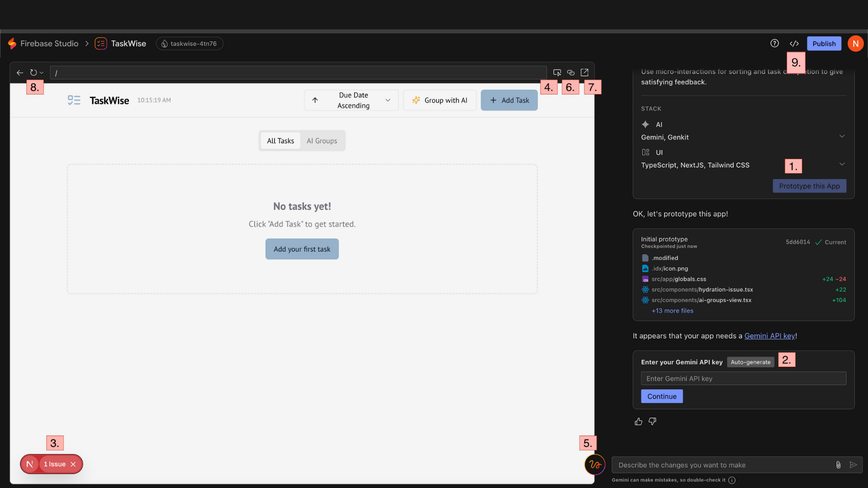
Task: Toggle sort direction arrow icon
Action: pos(315,100)
